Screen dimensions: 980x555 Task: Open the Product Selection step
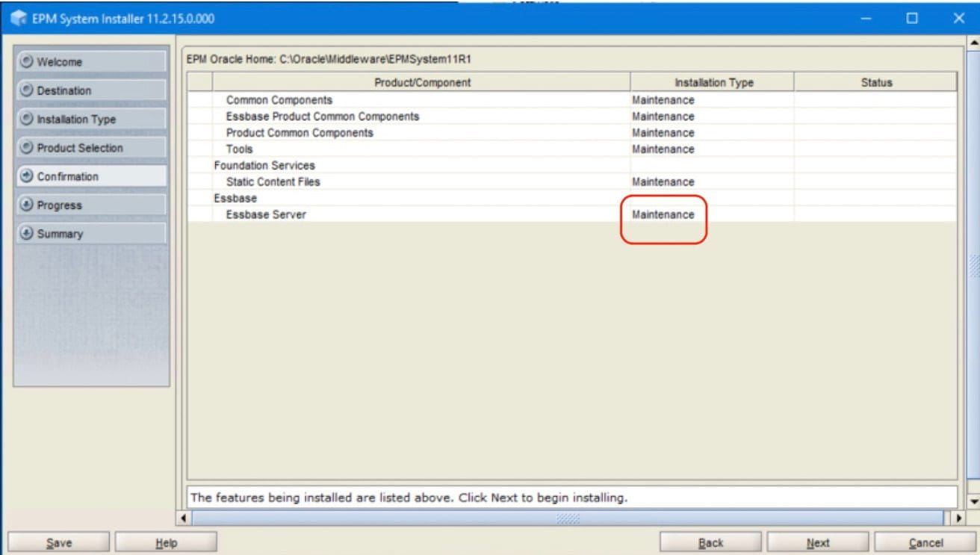tap(92, 148)
